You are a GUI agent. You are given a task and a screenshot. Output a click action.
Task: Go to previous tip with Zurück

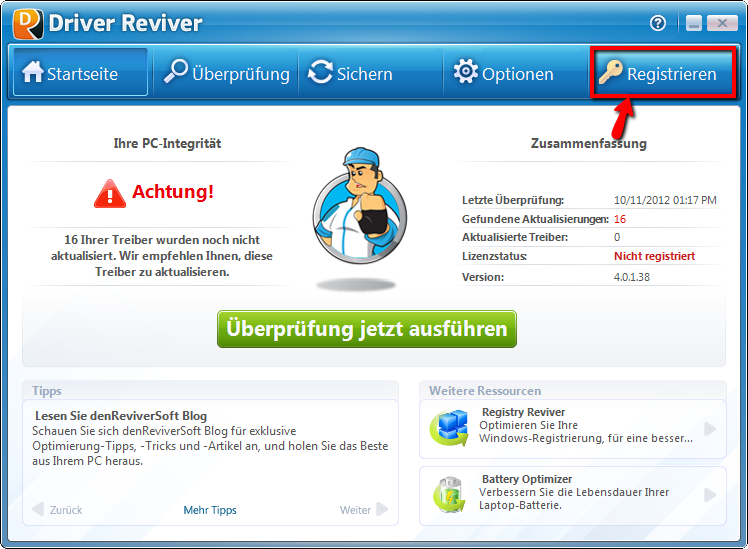click(66, 510)
